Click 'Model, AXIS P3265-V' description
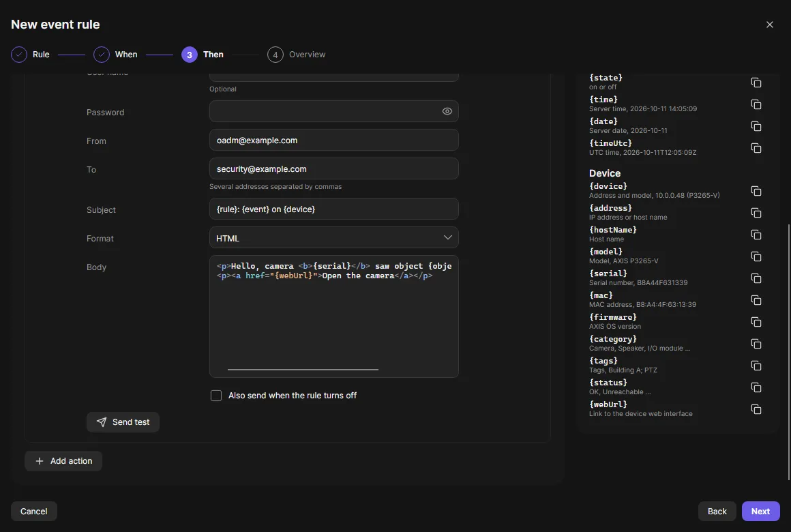 pos(623,261)
